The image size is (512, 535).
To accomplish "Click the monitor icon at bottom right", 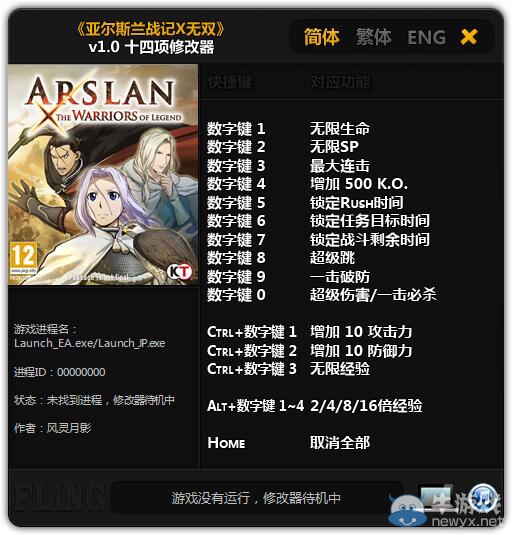I will (435, 498).
